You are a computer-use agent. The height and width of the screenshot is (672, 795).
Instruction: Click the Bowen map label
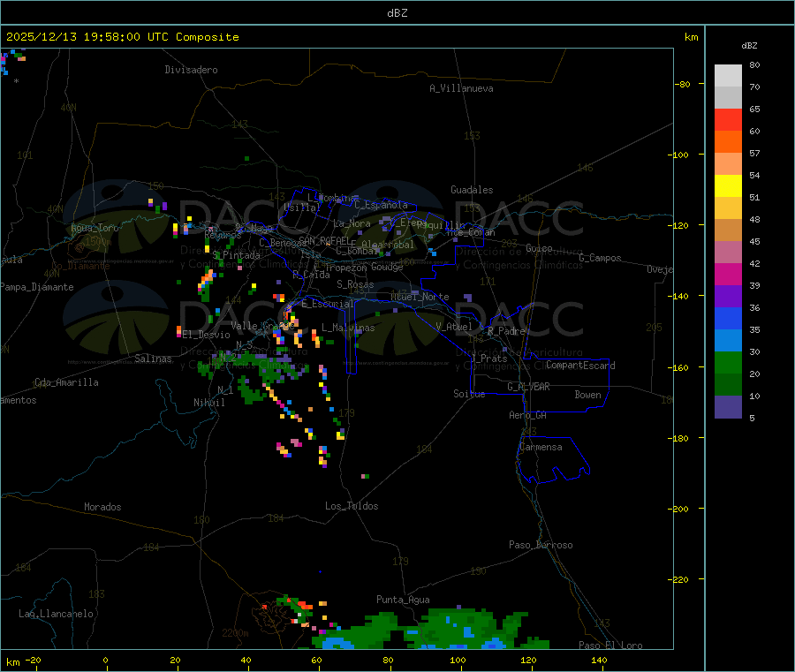(x=587, y=395)
